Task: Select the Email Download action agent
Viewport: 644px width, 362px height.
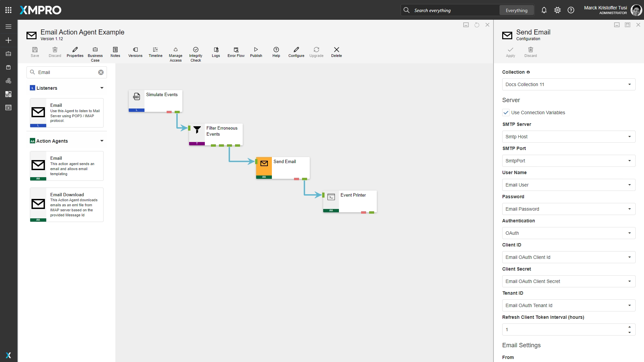Action: 67,205
